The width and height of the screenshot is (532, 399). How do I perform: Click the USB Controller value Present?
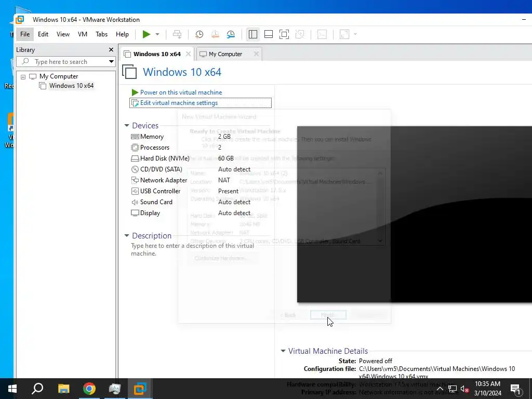(x=228, y=191)
